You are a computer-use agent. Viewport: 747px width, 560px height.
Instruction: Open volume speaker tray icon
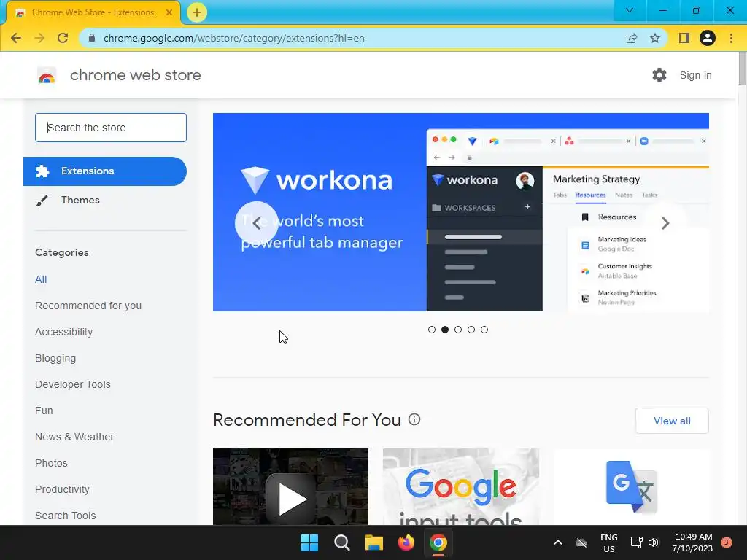pyautogui.click(x=654, y=542)
